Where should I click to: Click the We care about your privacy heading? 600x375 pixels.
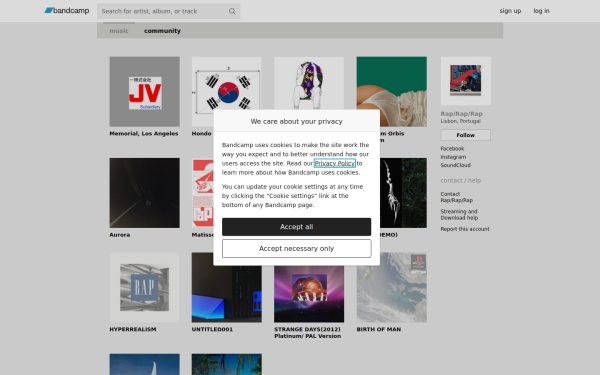click(x=297, y=121)
